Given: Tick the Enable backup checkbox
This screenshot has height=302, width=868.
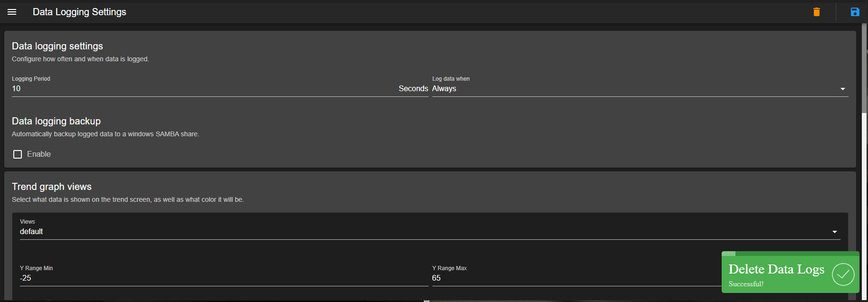Looking at the screenshot, I should pyautogui.click(x=18, y=154).
